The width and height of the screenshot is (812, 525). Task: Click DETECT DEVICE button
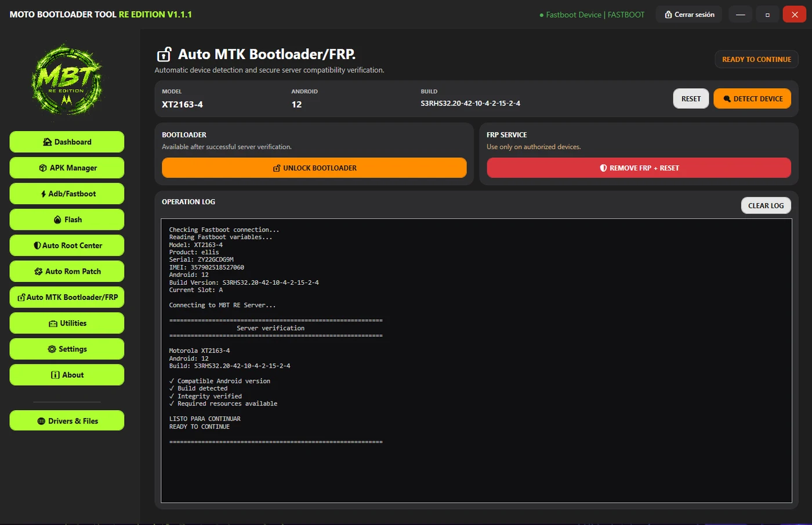(x=752, y=99)
